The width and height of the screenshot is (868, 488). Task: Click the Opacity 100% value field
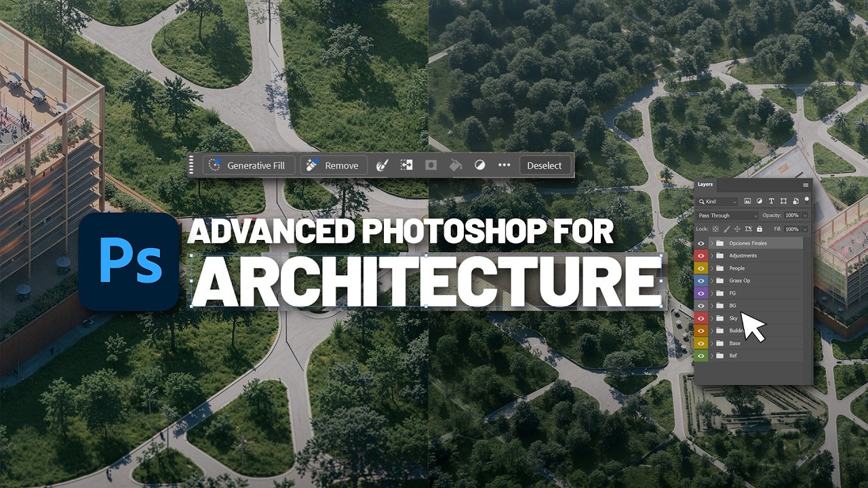[x=792, y=216]
